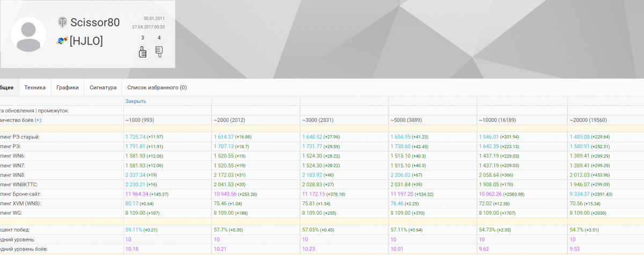Click the win rate value 57.7%
644x255 pixels.
point(221,230)
